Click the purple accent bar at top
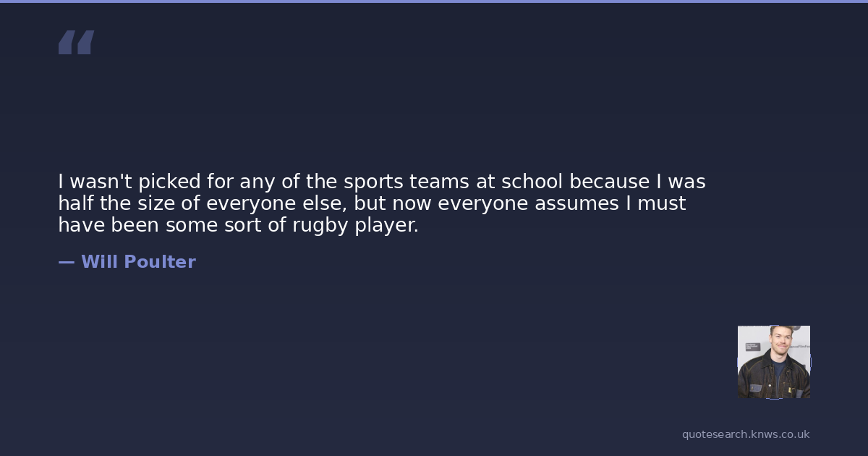This screenshot has height=456, width=868. click(x=434, y=1)
